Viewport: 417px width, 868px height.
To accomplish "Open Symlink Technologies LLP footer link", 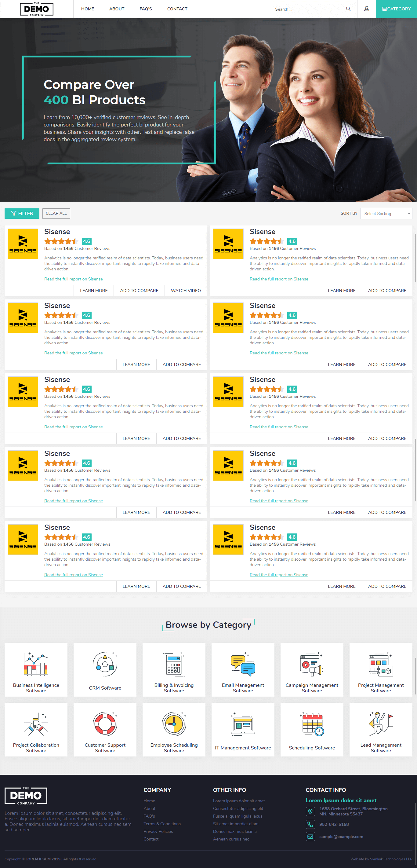I will (391, 859).
